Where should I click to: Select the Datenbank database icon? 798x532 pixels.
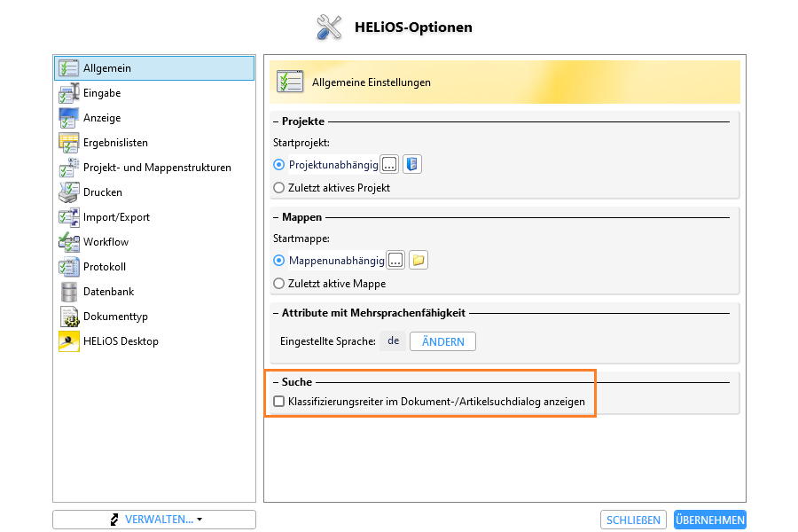68,292
